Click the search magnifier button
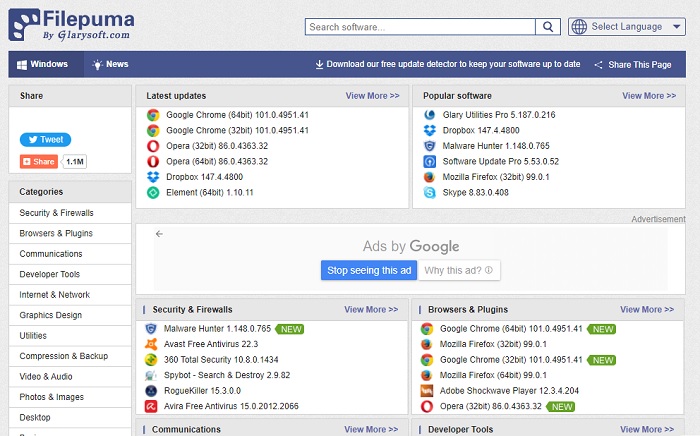Screen dimensions: 700x436 548,27
